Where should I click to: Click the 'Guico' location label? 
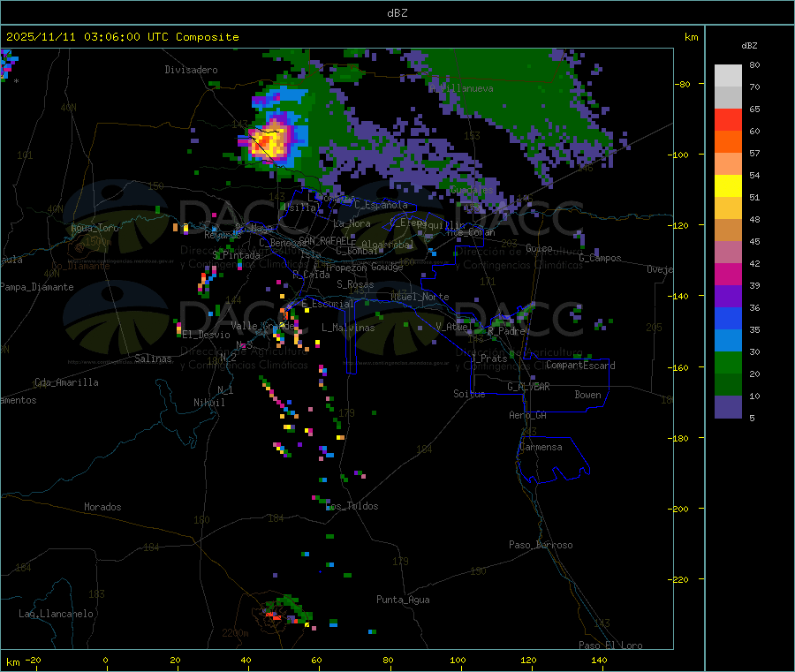coord(539,248)
